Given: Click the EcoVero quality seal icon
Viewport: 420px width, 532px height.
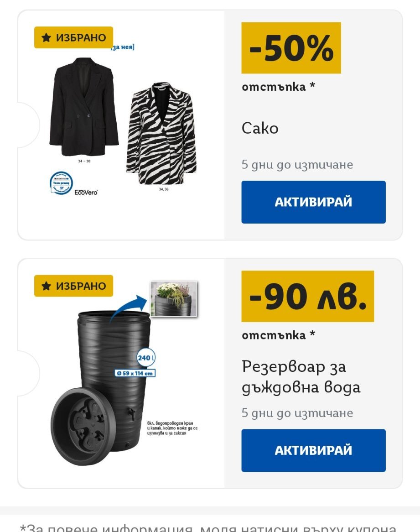Looking at the screenshot, I should click(62, 183).
